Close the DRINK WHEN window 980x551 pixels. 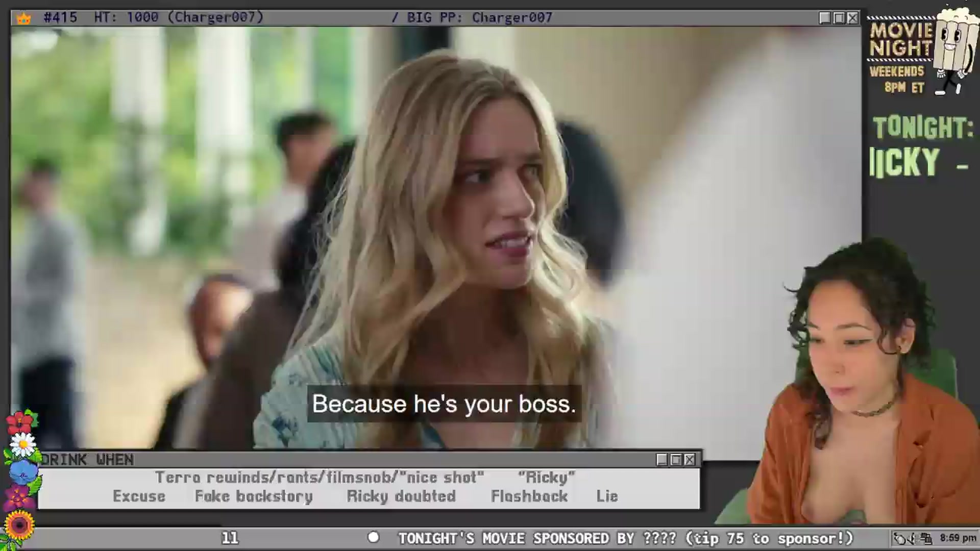690,460
